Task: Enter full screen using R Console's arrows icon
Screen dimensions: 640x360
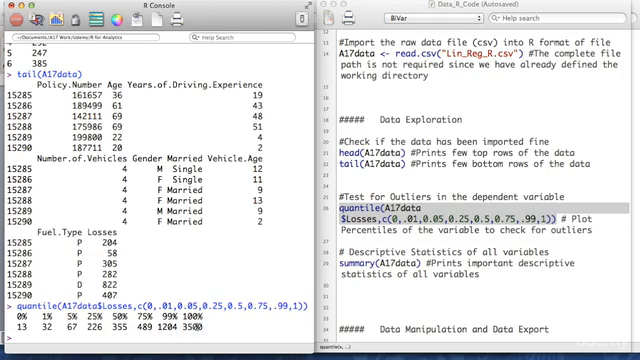Action: (x=308, y=5)
